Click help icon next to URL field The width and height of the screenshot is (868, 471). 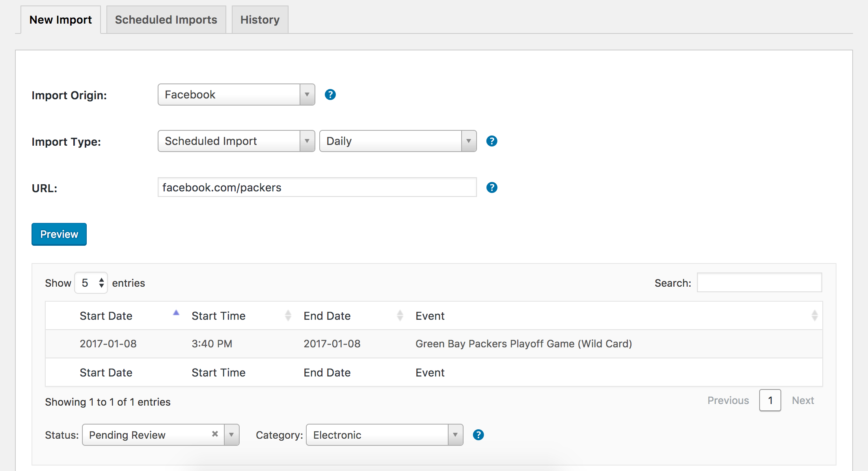(x=492, y=187)
